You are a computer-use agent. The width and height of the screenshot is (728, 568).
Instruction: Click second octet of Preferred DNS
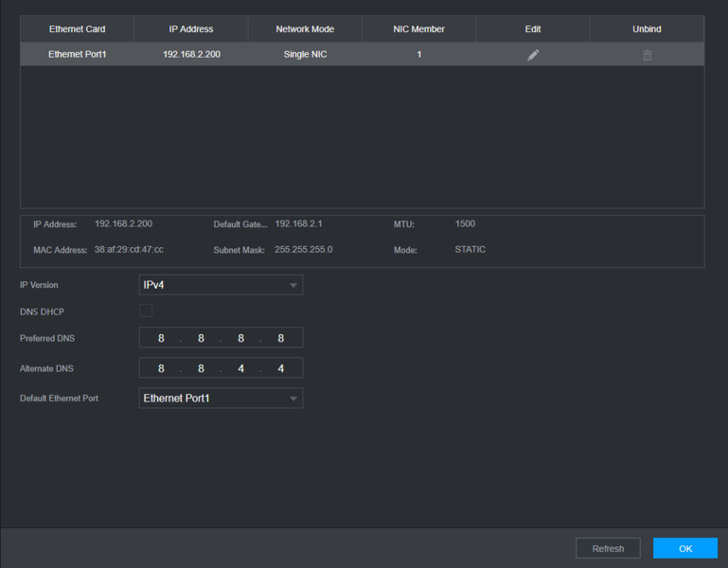201,338
